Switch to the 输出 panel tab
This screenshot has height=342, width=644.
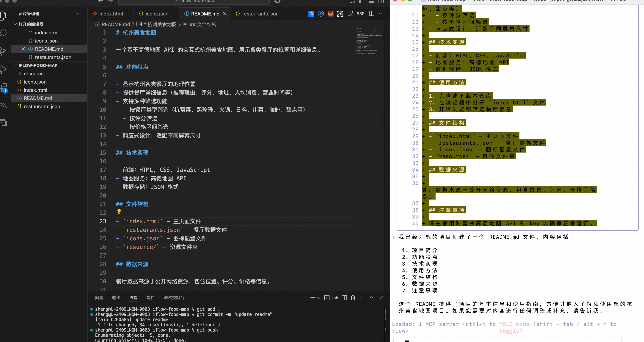(x=116, y=297)
